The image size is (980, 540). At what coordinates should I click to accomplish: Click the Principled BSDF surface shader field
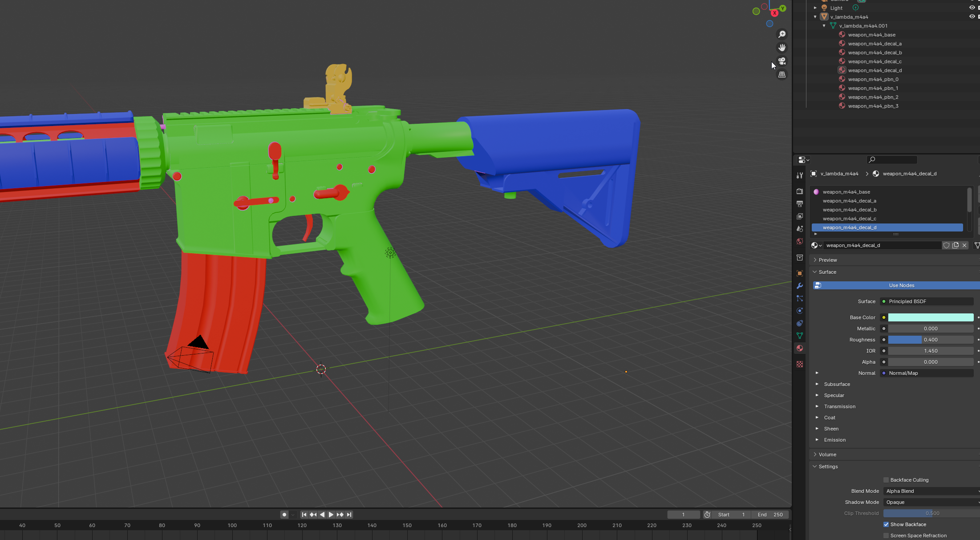pyautogui.click(x=928, y=301)
